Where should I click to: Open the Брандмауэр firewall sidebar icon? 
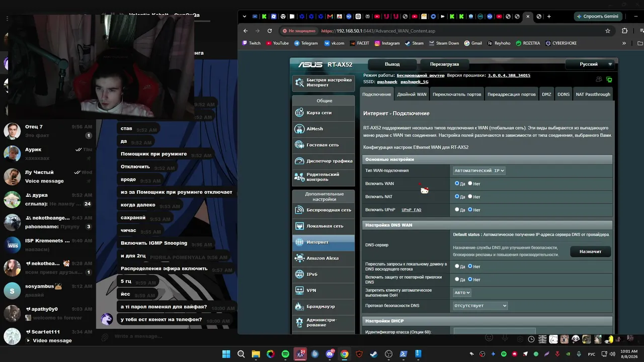pyautogui.click(x=299, y=306)
